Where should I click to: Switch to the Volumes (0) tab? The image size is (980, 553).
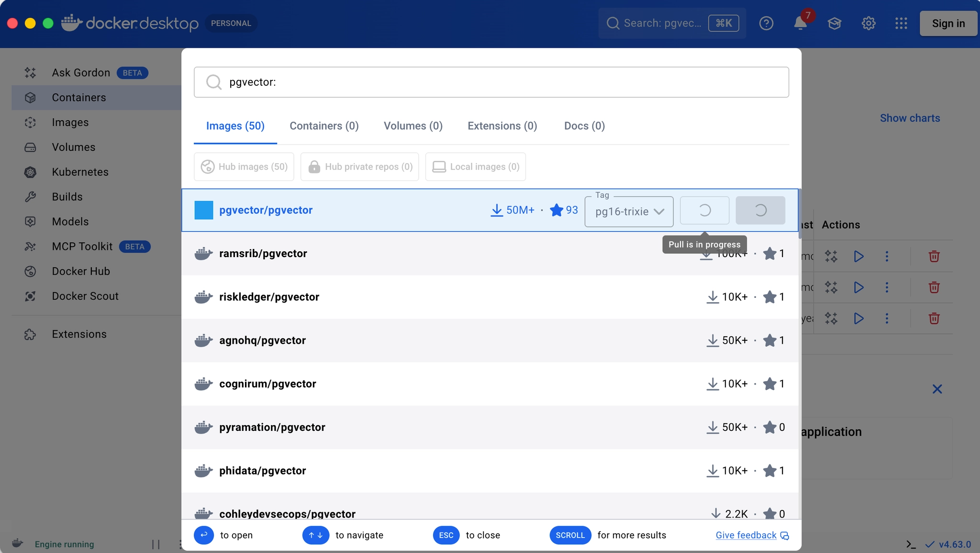coord(413,126)
